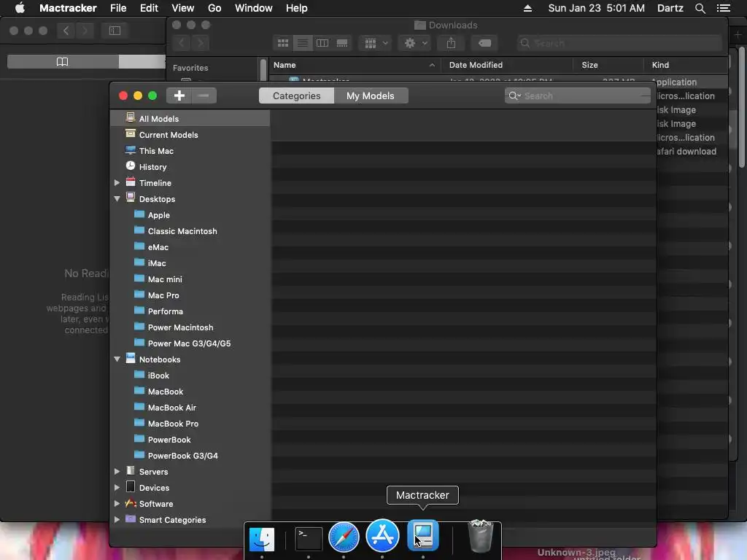Collapse the Notebooks category

click(x=117, y=359)
